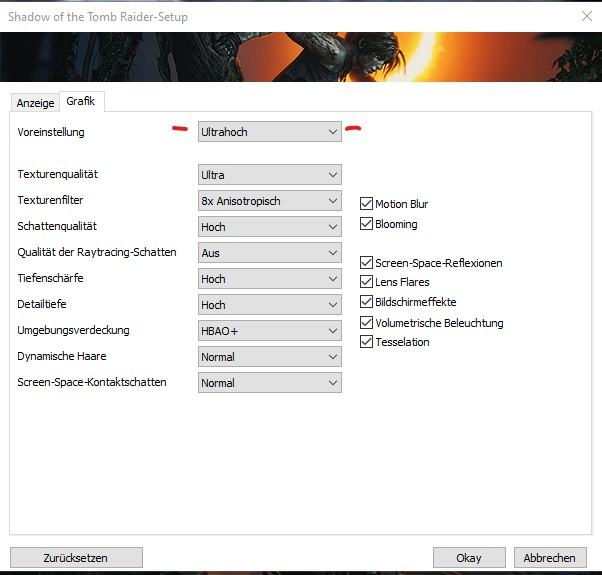Expand the Texturenfilter dropdown
The width and height of the screenshot is (602, 575).
[270, 201]
